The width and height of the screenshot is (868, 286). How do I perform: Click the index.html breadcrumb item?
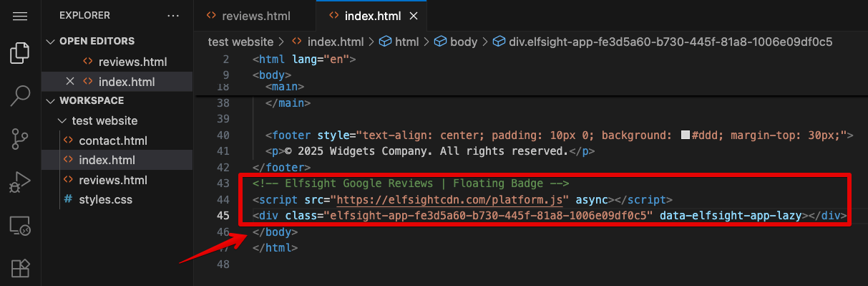(x=329, y=42)
